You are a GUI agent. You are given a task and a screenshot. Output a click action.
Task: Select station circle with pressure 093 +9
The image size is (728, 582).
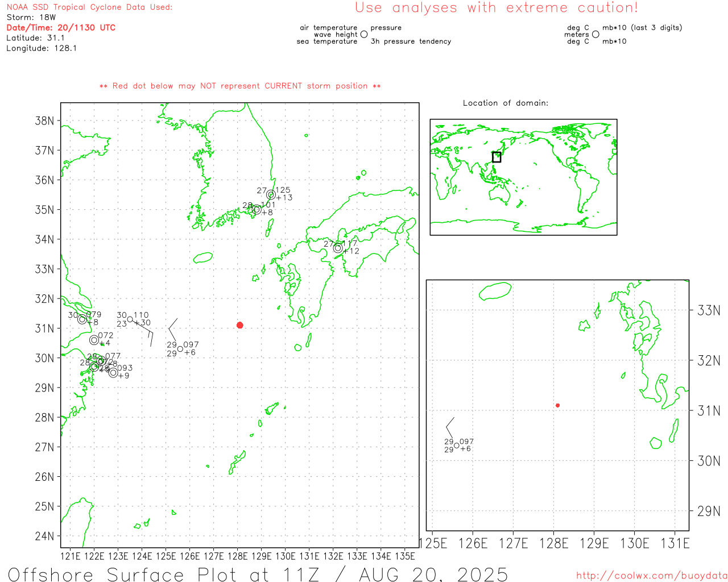[113, 372]
